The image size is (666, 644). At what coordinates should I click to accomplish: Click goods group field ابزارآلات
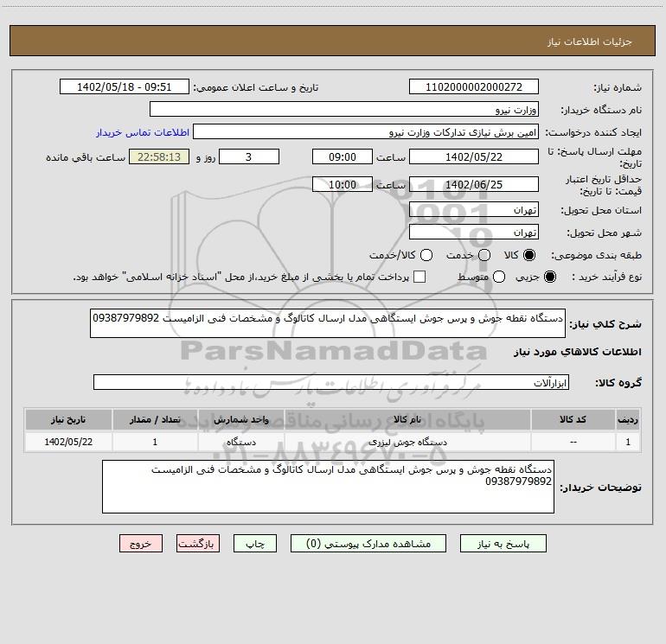[x=331, y=382]
